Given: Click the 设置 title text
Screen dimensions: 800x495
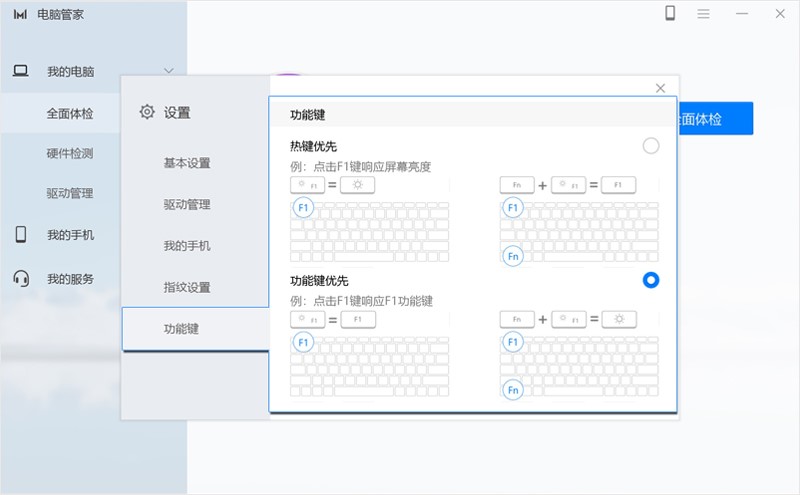Looking at the screenshot, I should click(x=177, y=112).
